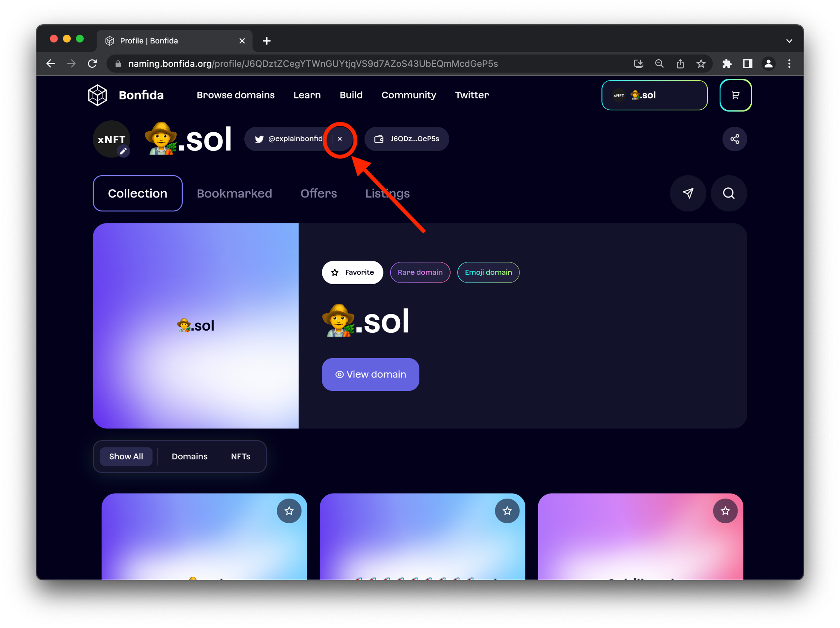Open the Offers tab

pyautogui.click(x=318, y=193)
